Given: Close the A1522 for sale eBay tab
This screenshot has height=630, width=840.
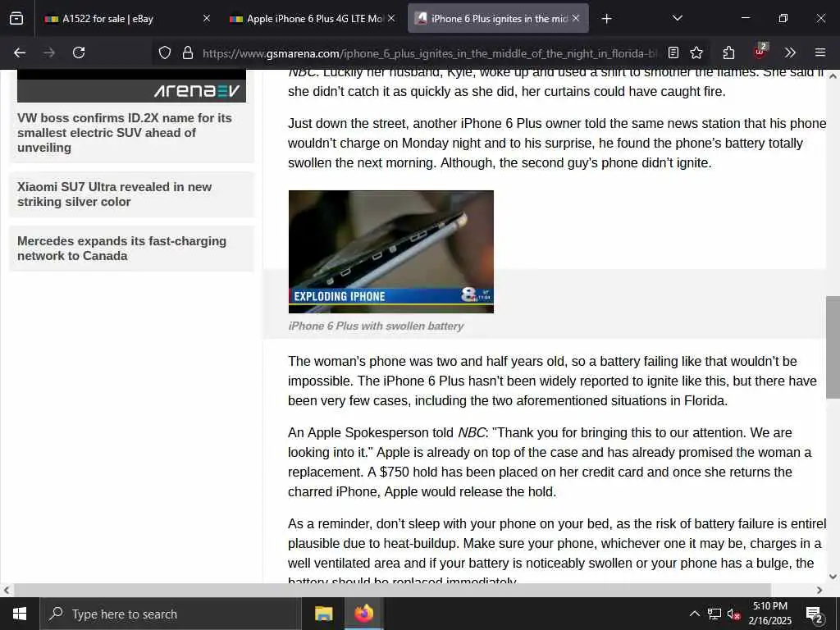Looking at the screenshot, I should pyautogui.click(x=207, y=18).
